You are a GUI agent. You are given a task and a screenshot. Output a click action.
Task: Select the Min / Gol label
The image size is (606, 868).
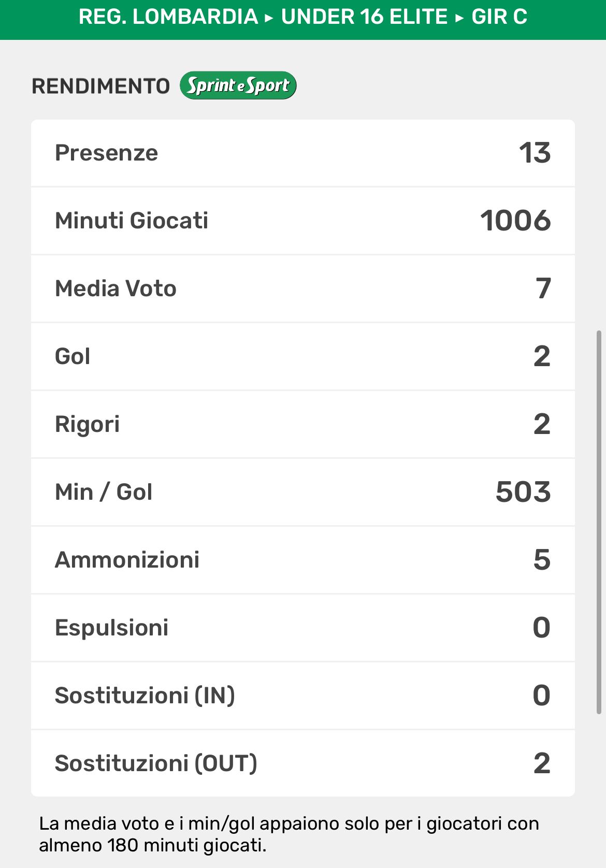pyautogui.click(x=104, y=492)
